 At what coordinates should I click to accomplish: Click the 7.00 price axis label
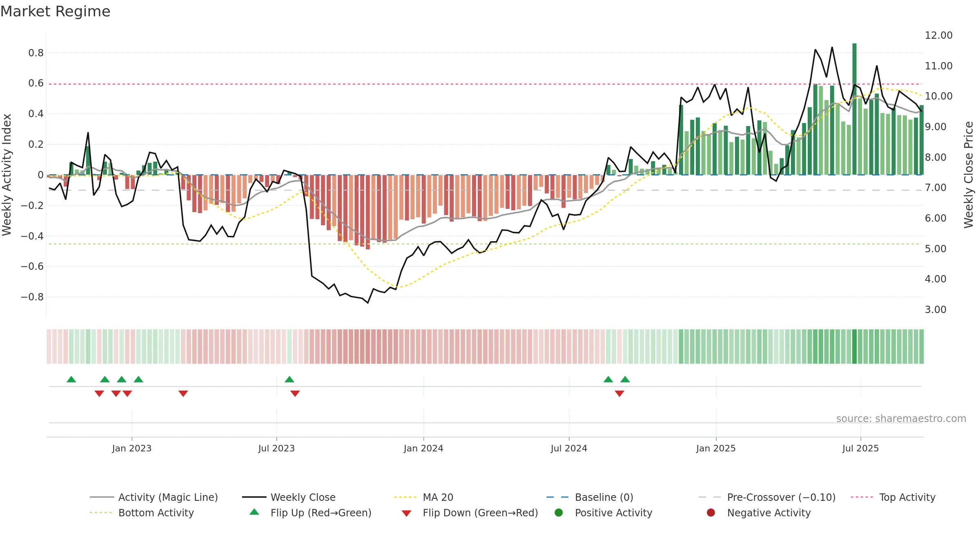coord(935,188)
